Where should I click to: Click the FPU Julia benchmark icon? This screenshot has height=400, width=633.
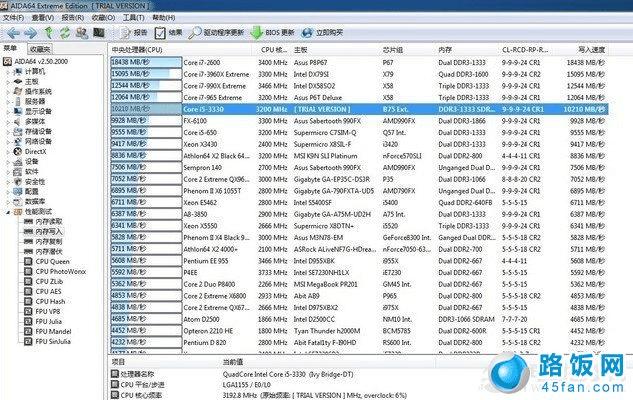tap(28, 322)
